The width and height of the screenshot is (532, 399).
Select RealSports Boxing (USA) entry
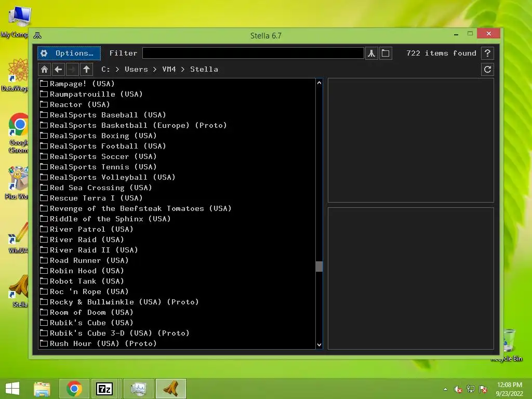click(177, 136)
